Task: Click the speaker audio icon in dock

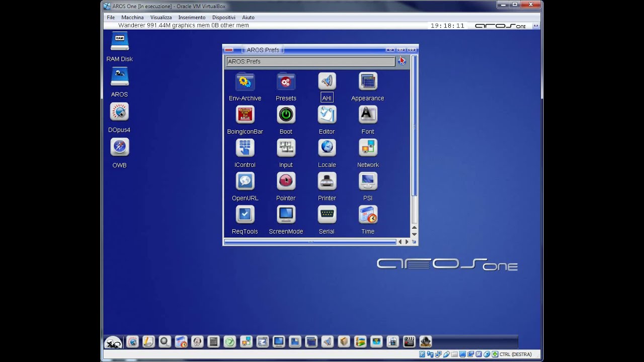Action: click(328, 342)
